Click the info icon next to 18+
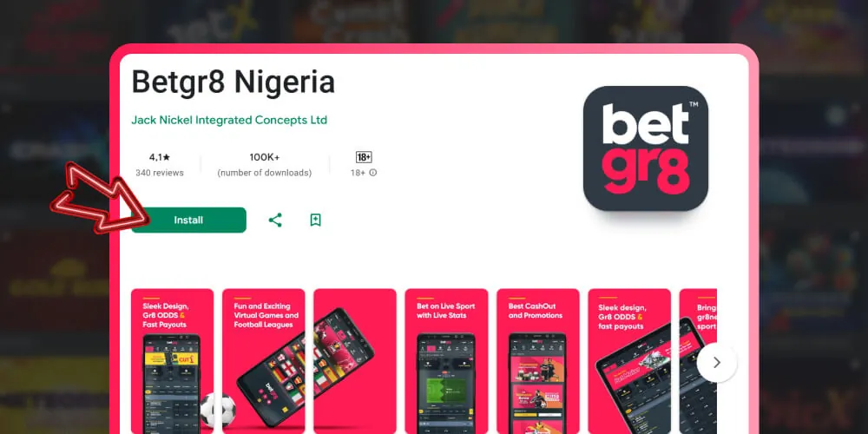Screen dimensions: 868x434 (x=373, y=173)
